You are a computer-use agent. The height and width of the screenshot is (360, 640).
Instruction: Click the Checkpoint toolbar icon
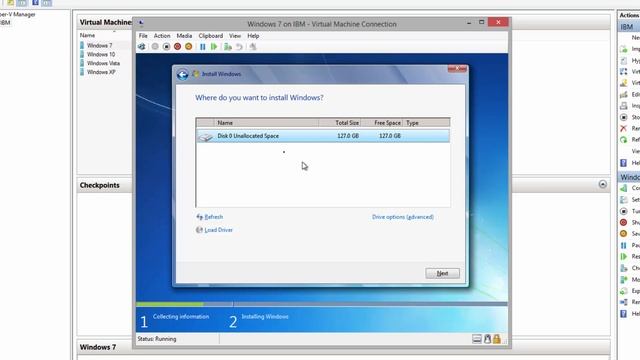pos(228,47)
